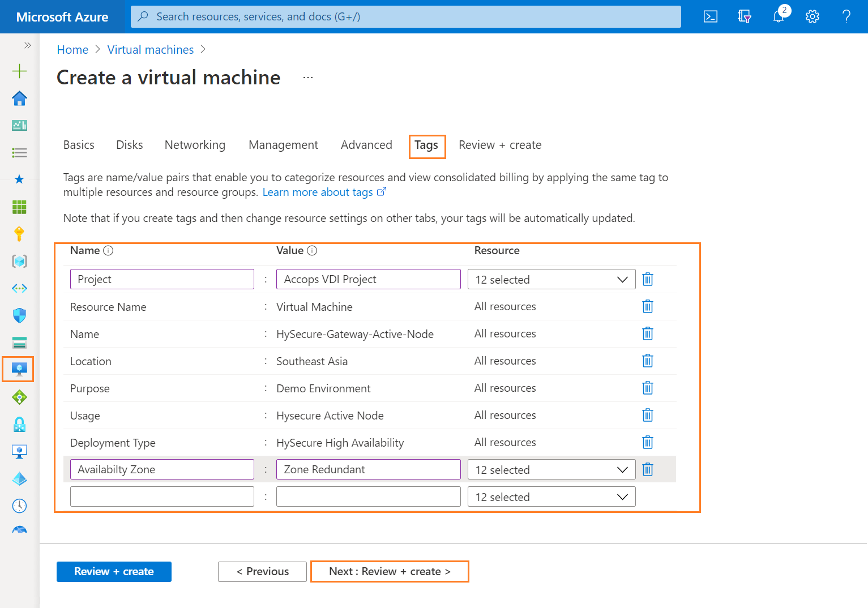Switch to the Disks tab
This screenshot has width=868, height=608.
(x=130, y=145)
